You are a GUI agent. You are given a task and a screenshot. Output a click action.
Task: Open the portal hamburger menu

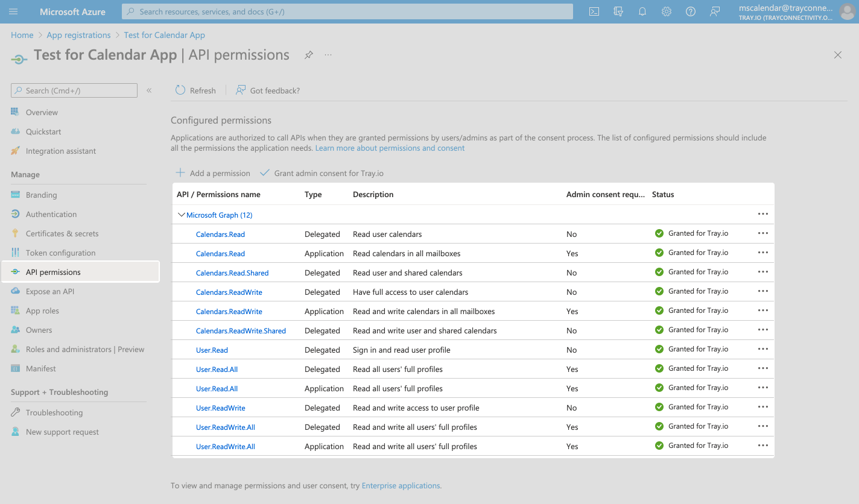[13, 11]
